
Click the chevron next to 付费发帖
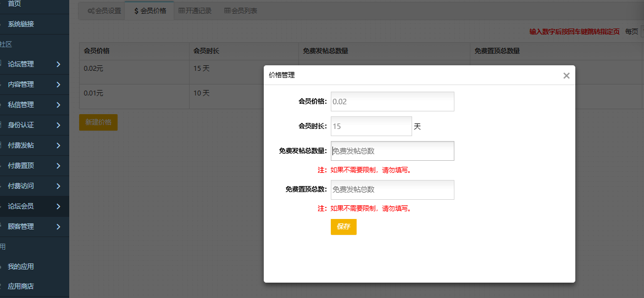tap(58, 145)
